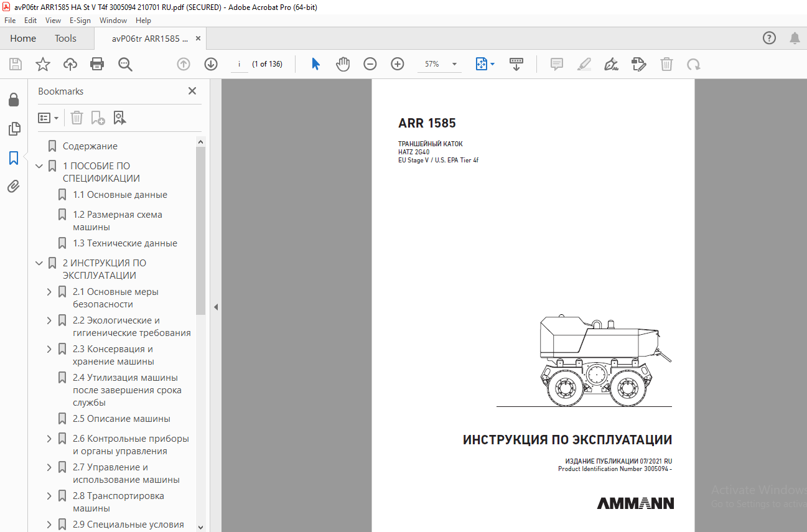The width and height of the screenshot is (807, 532).
Task: Click the page number input field
Action: [x=239, y=64]
